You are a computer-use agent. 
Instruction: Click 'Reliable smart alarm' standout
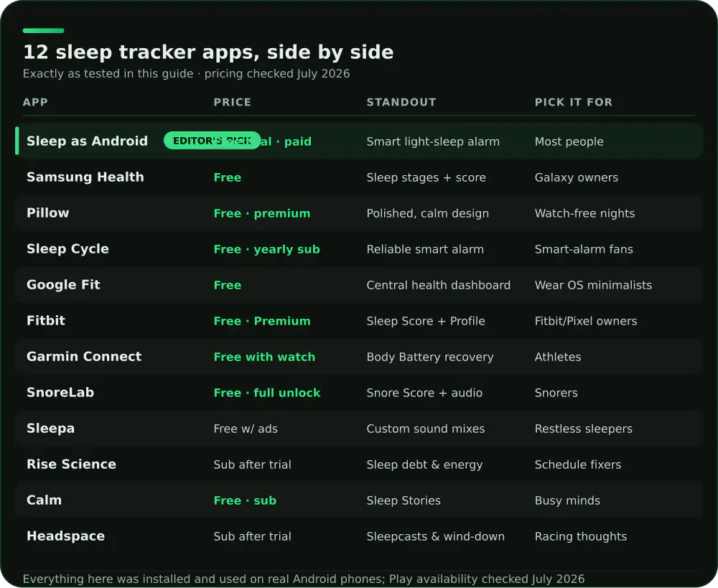tap(425, 249)
